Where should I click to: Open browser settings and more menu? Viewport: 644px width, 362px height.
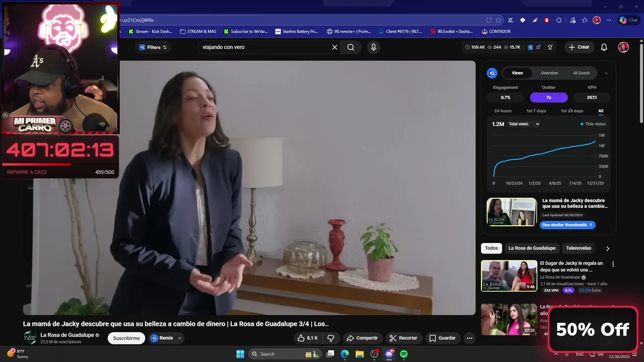click(609, 20)
